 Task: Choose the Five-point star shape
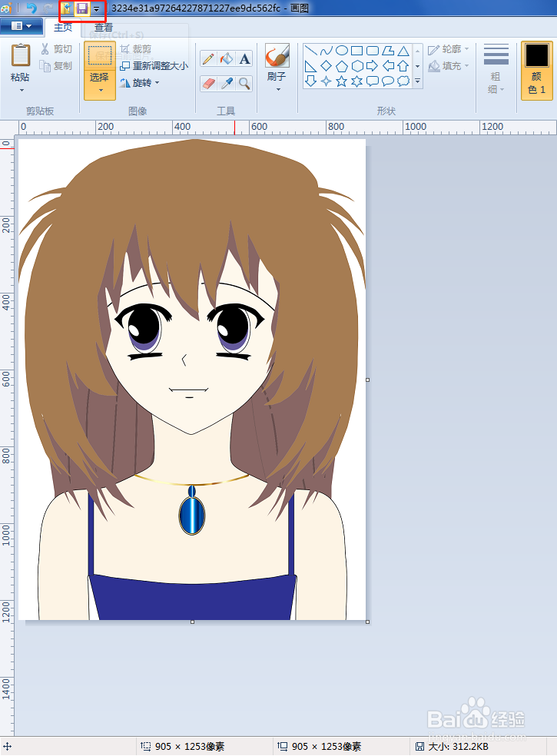click(x=342, y=81)
